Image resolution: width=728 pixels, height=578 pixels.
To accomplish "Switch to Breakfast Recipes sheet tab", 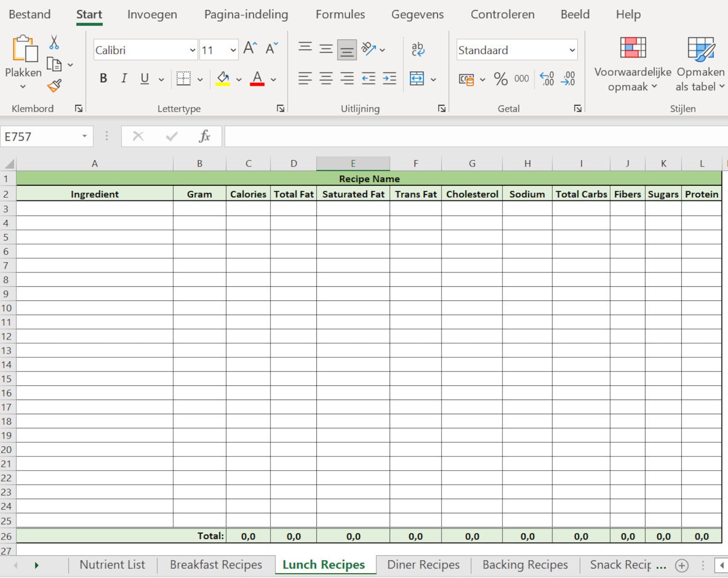I will [216, 564].
